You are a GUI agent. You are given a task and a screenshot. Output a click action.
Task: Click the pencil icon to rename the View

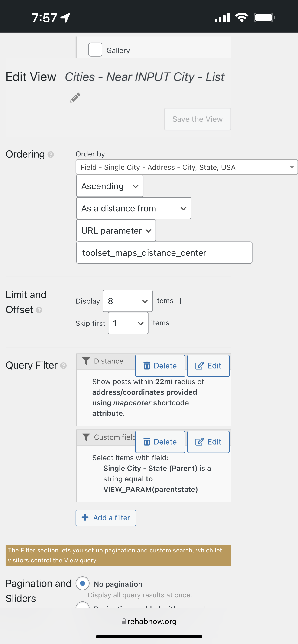click(75, 98)
